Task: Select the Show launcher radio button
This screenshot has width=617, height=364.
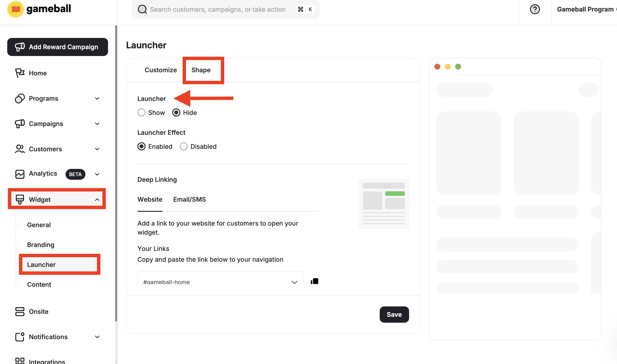Action: [x=141, y=113]
